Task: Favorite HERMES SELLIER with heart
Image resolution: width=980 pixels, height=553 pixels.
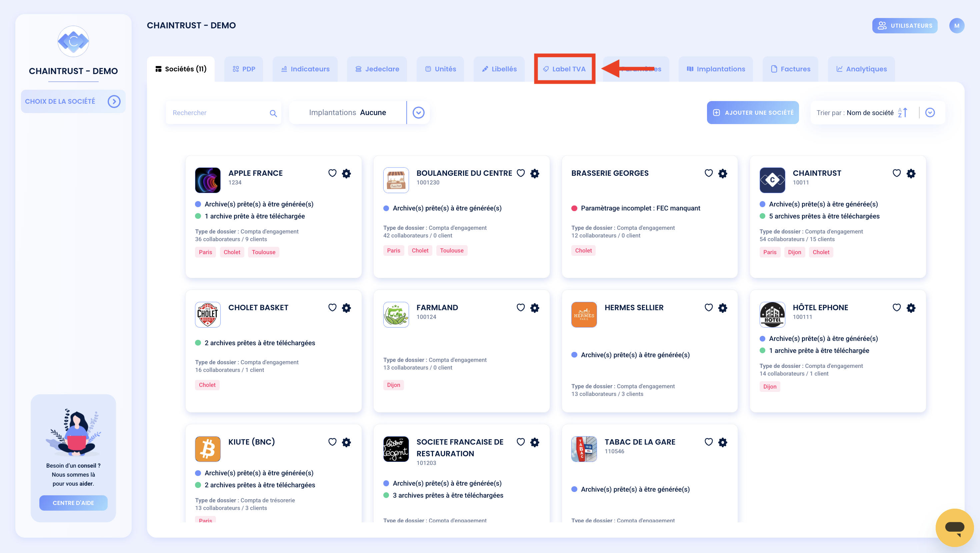Action: [708, 308]
